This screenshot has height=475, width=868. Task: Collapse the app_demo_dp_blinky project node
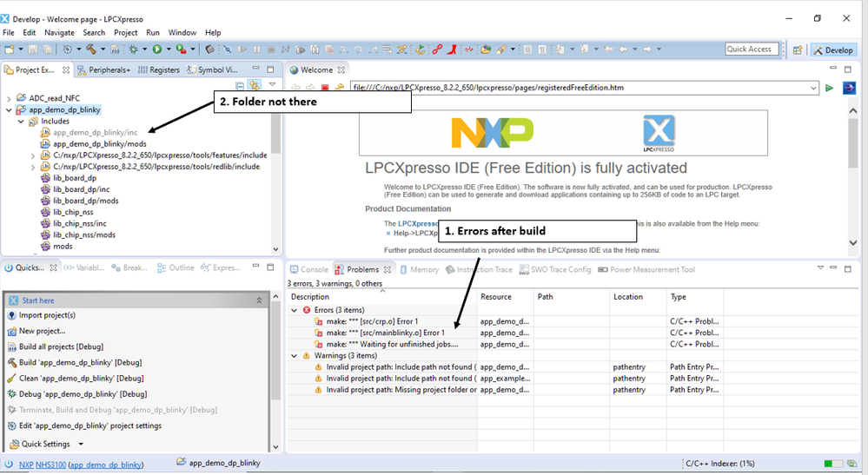(9, 110)
